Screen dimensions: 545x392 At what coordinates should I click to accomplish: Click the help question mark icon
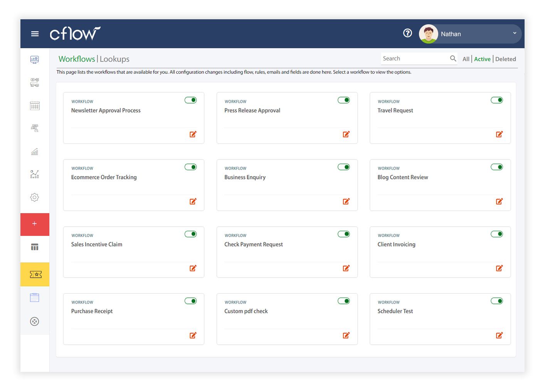click(407, 33)
